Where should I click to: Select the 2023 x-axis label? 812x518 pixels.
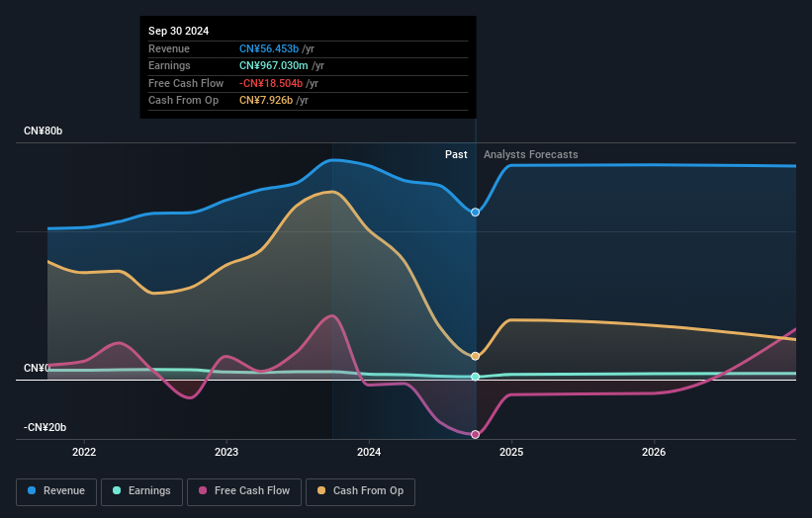click(x=226, y=452)
